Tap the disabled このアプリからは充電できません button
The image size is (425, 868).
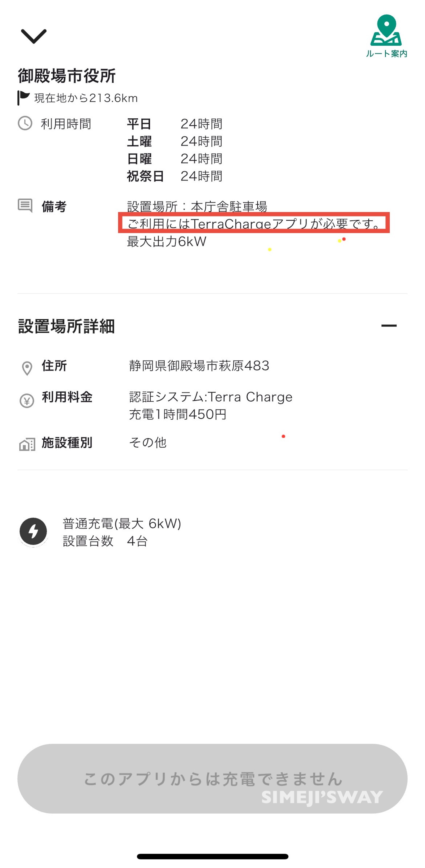pos(212,778)
